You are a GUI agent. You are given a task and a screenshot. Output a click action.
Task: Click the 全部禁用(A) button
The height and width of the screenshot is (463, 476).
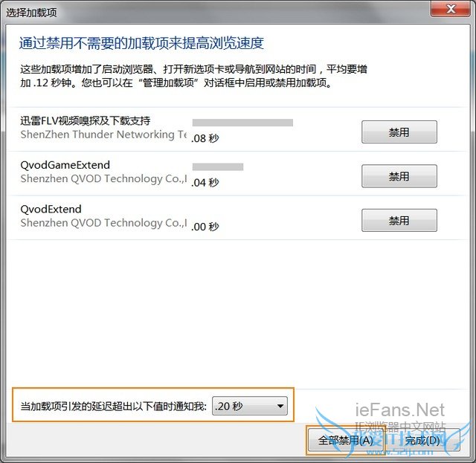click(345, 440)
